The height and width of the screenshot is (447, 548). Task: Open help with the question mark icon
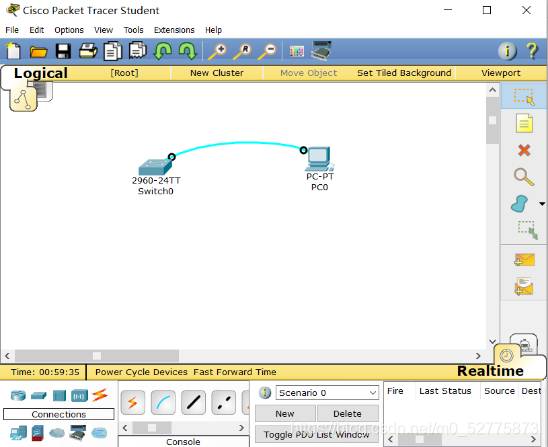532,51
